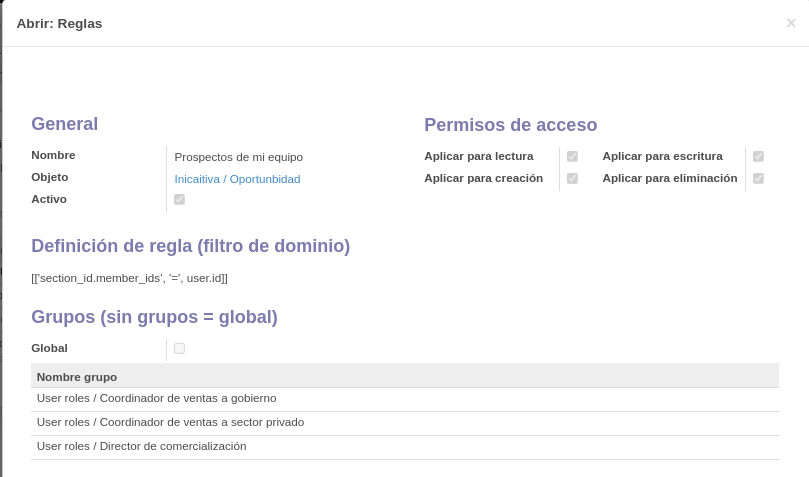Click the Activo field label

(x=49, y=199)
